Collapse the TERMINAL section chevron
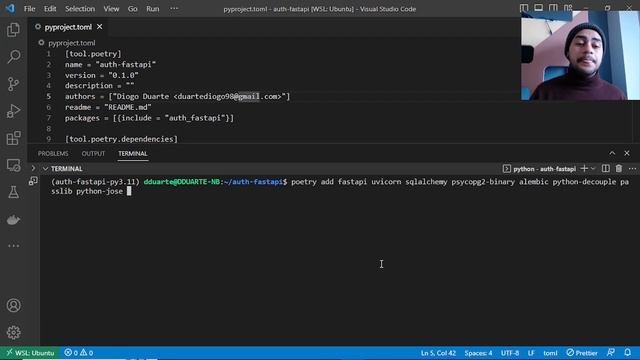Viewport: 640px width, 360px height. 45,169
